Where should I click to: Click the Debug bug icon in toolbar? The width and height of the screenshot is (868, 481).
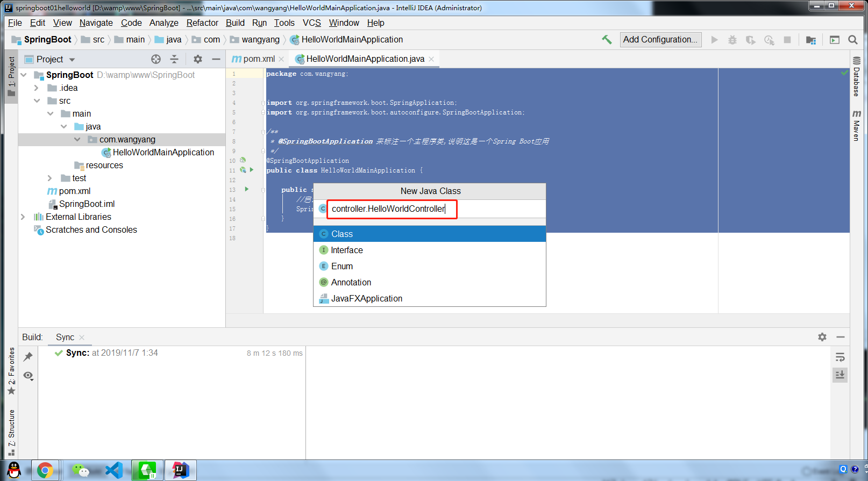click(732, 40)
